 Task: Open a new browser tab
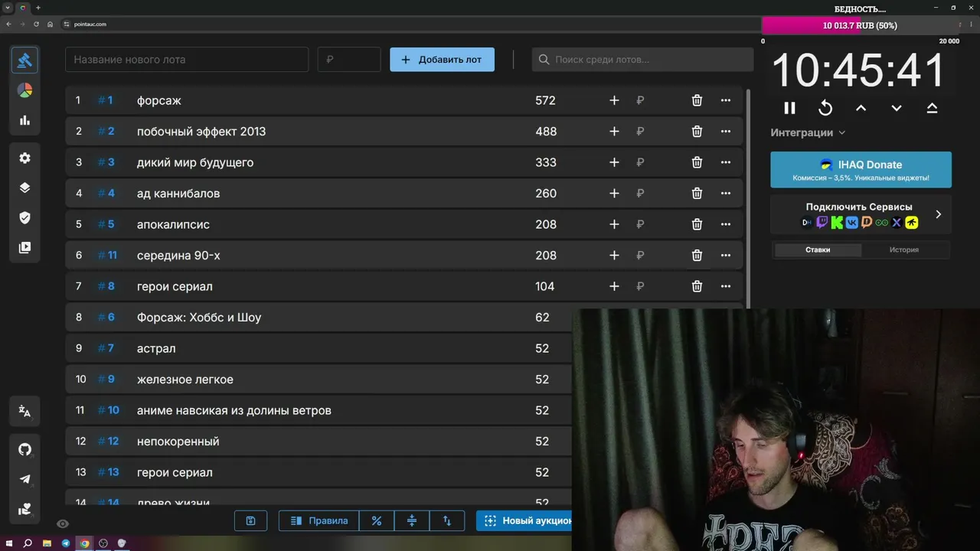point(38,8)
